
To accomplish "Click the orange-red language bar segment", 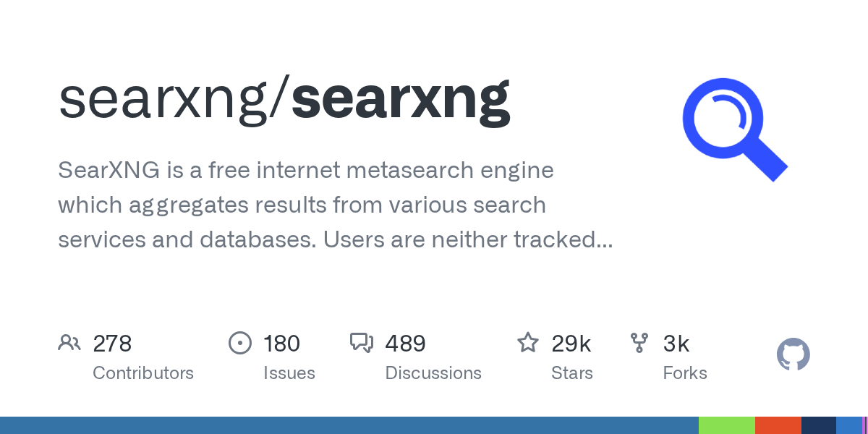I will (x=778, y=425).
